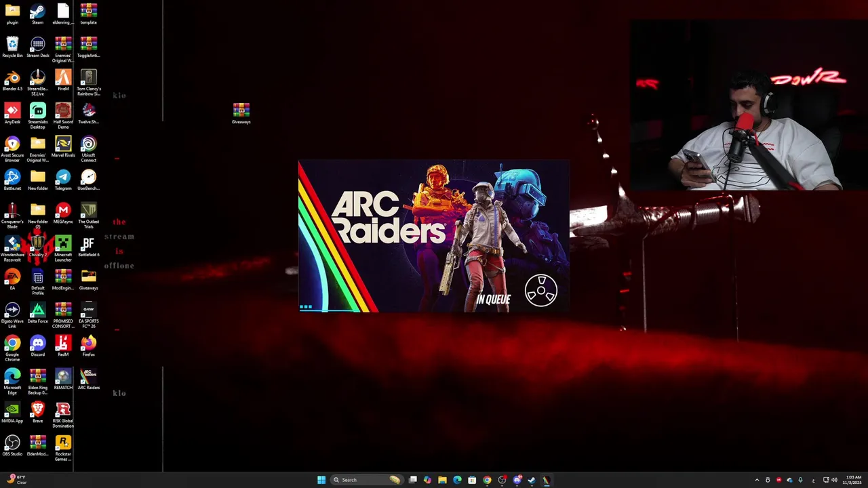Open the Recycle Bin
The width and height of the screenshot is (868, 488).
tap(12, 47)
